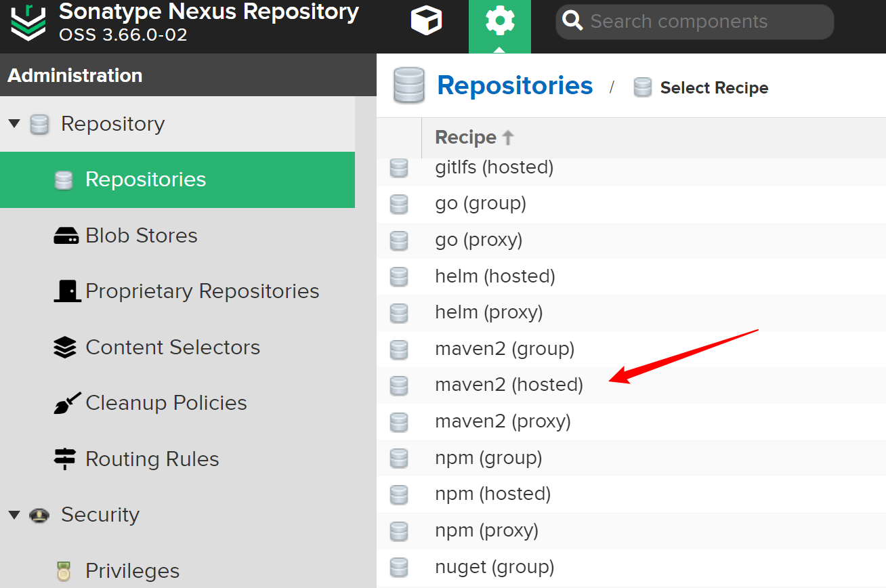Open Proprietary Repositories in the sidebar
The width and height of the screenshot is (886, 588).
tap(203, 291)
